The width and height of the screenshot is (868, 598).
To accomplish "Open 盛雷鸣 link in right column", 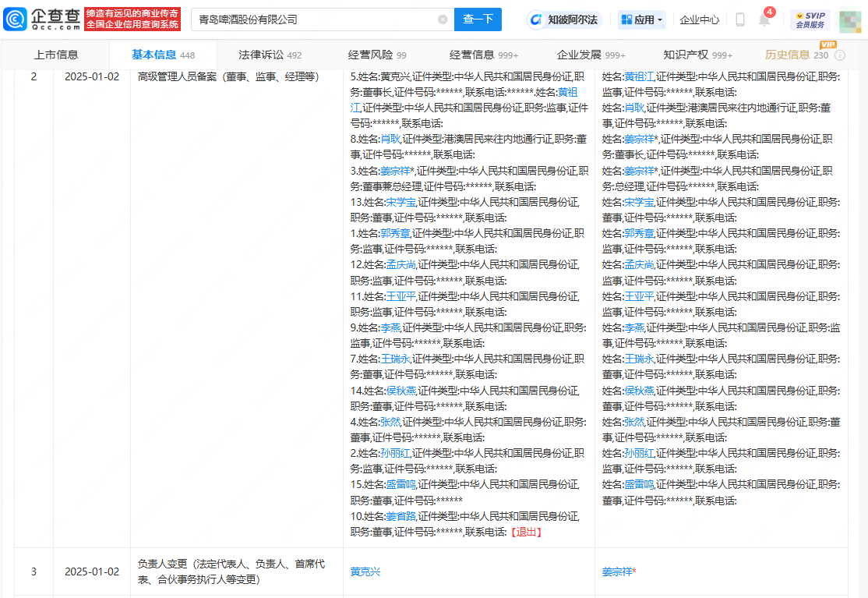I will [640, 484].
